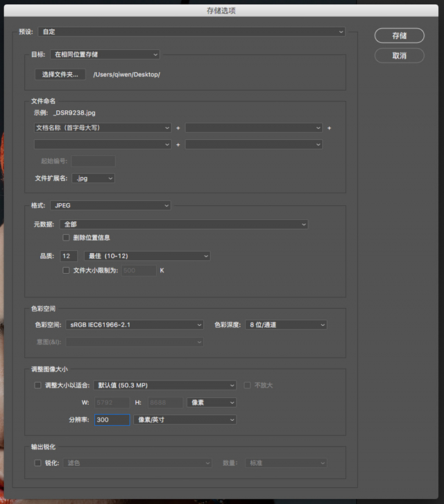Enable the 文件大小限制为 checkbox
The image size is (444, 504).
(66, 270)
